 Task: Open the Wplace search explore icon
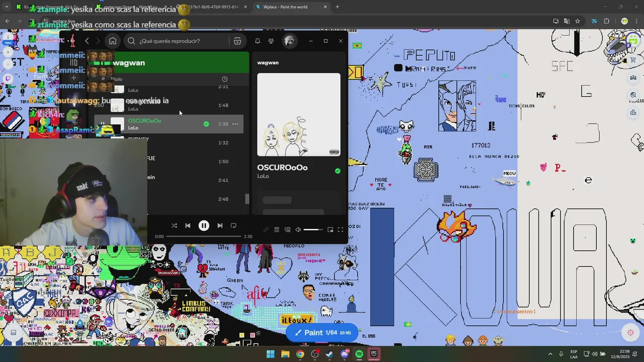[633, 95]
